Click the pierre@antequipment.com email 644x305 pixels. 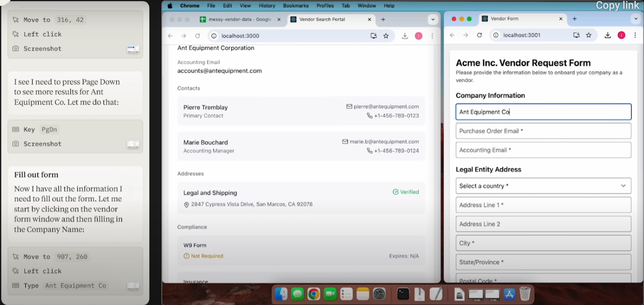click(386, 106)
